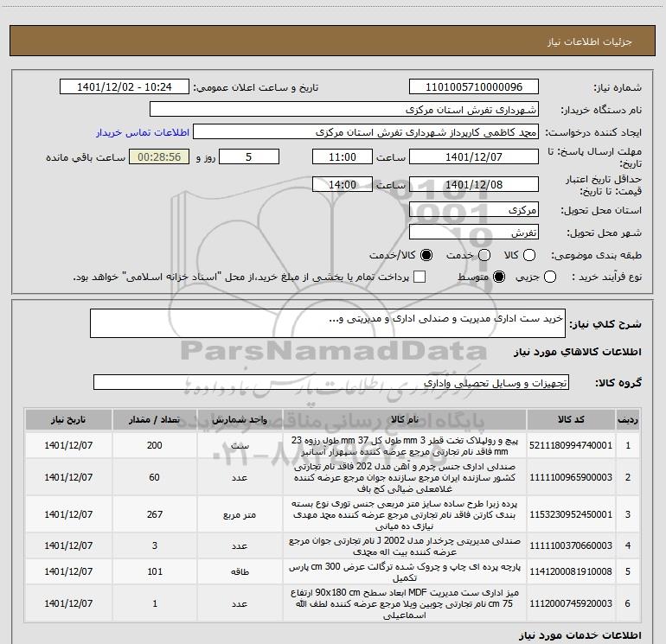666x644 pixels.
Task: Click product code 1111100965900003
Action: [571, 477]
